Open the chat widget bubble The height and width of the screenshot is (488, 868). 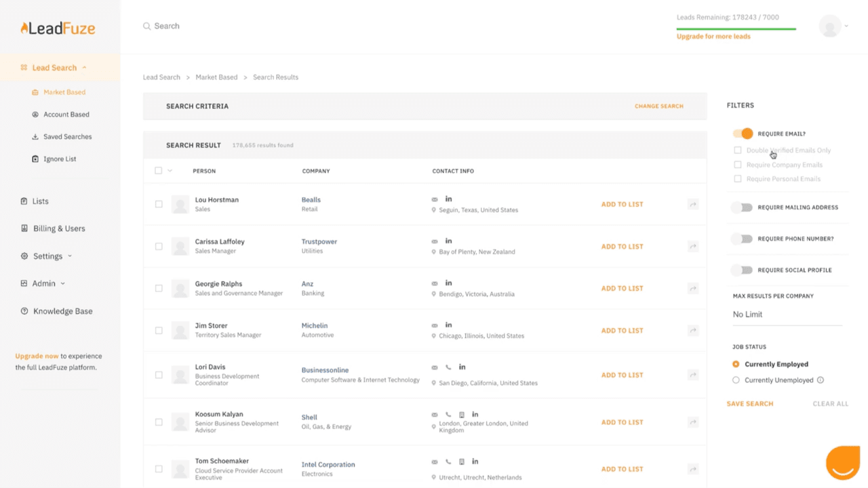tap(843, 463)
